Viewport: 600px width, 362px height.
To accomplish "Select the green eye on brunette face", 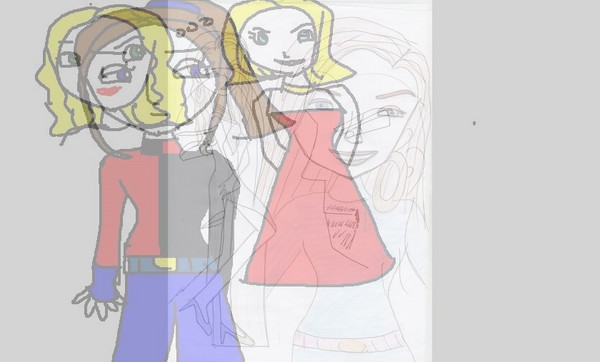I will 135,52.
